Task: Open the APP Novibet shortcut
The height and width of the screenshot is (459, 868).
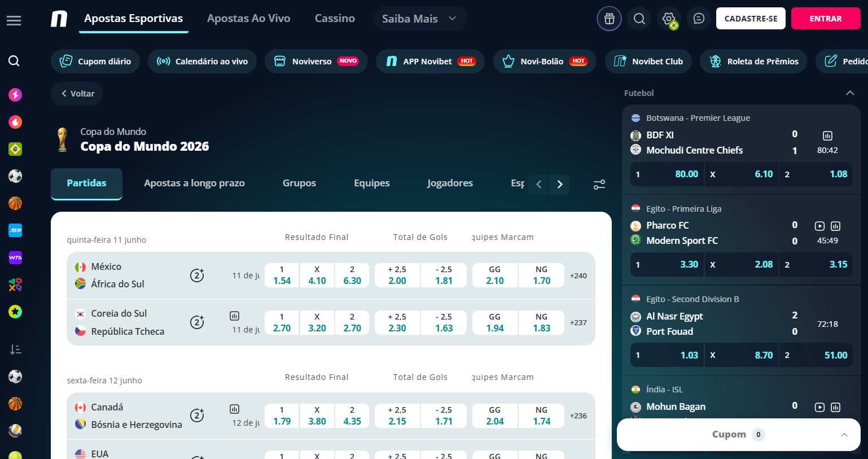Action: point(431,61)
